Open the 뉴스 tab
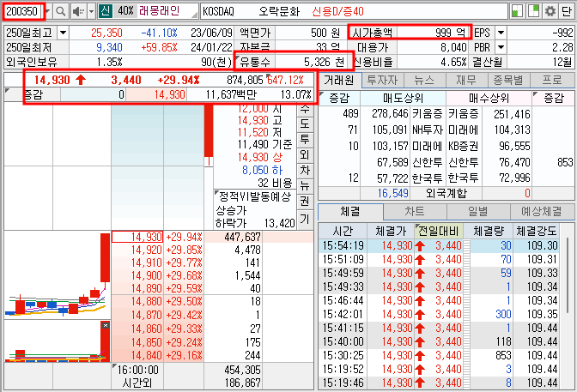The width and height of the screenshot is (577, 392). tap(424, 80)
